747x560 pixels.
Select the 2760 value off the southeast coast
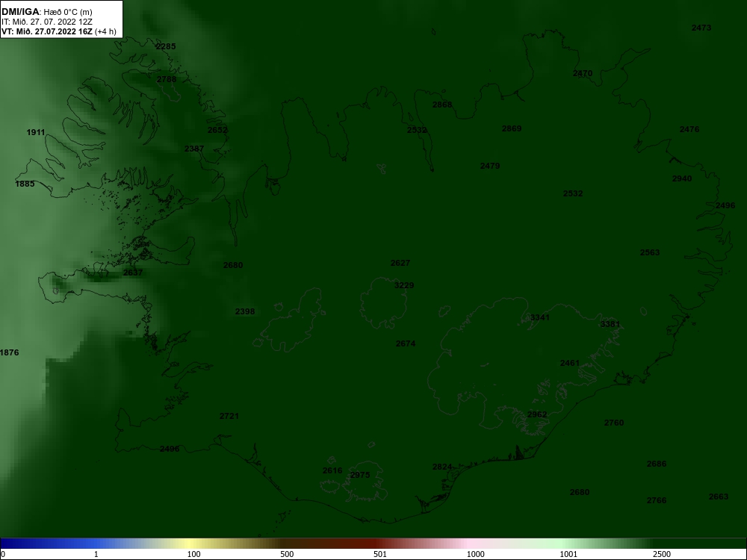(613, 423)
